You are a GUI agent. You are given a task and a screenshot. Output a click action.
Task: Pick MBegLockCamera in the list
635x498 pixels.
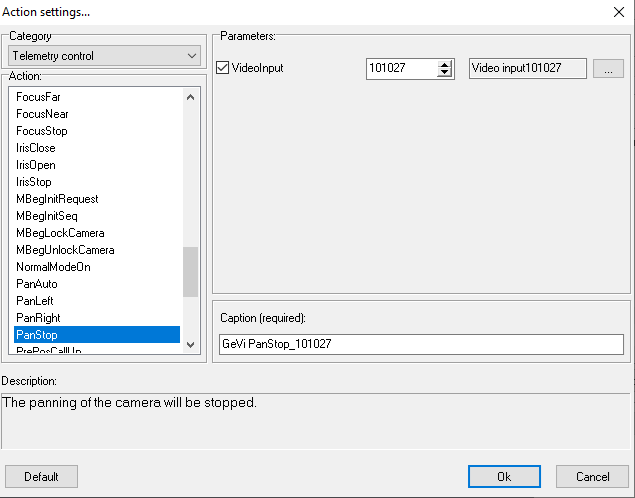(60, 233)
